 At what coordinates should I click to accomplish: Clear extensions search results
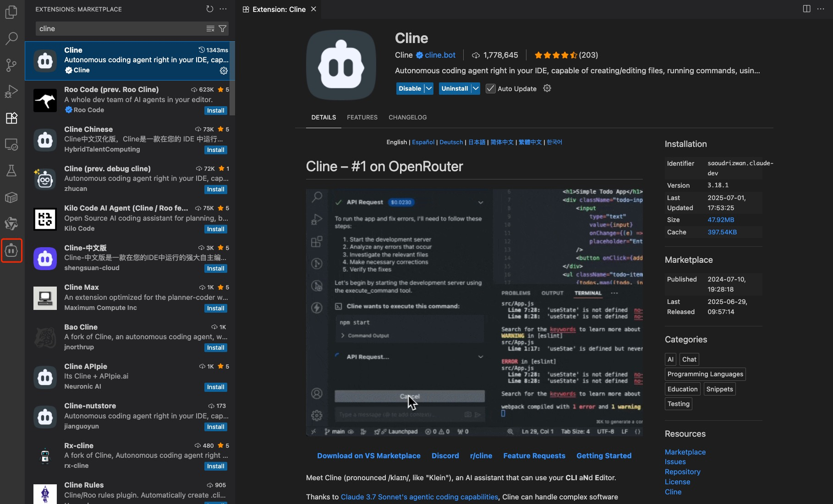point(210,28)
